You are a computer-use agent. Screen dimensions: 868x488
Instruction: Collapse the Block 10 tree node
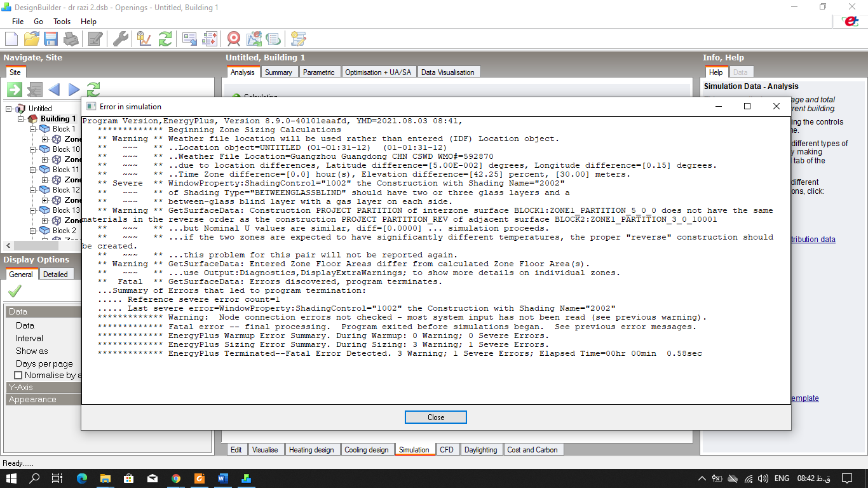[x=33, y=149]
